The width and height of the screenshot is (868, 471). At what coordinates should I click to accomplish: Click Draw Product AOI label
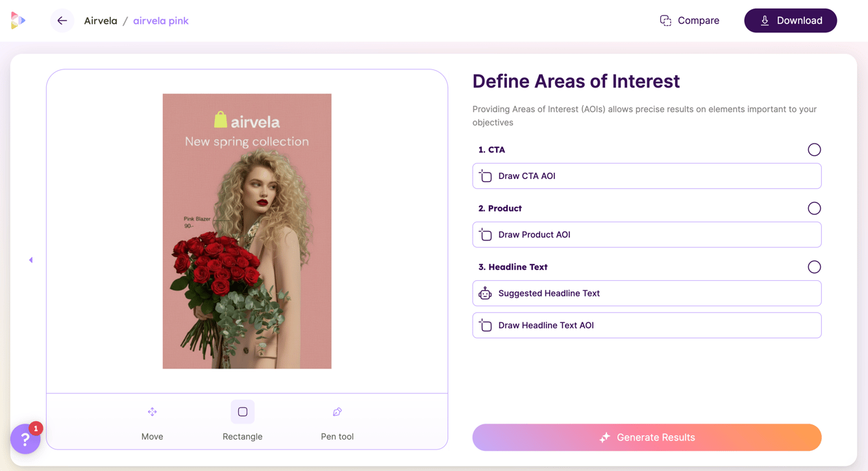pyautogui.click(x=534, y=235)
